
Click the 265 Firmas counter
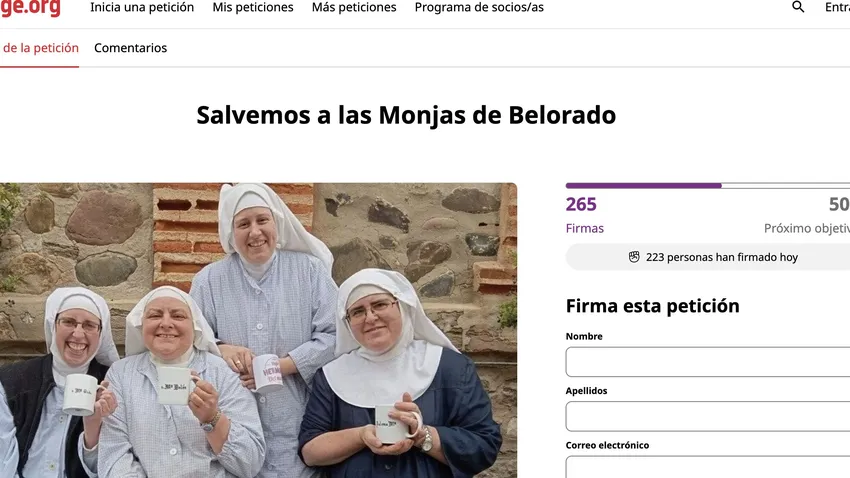click(584, 215)
